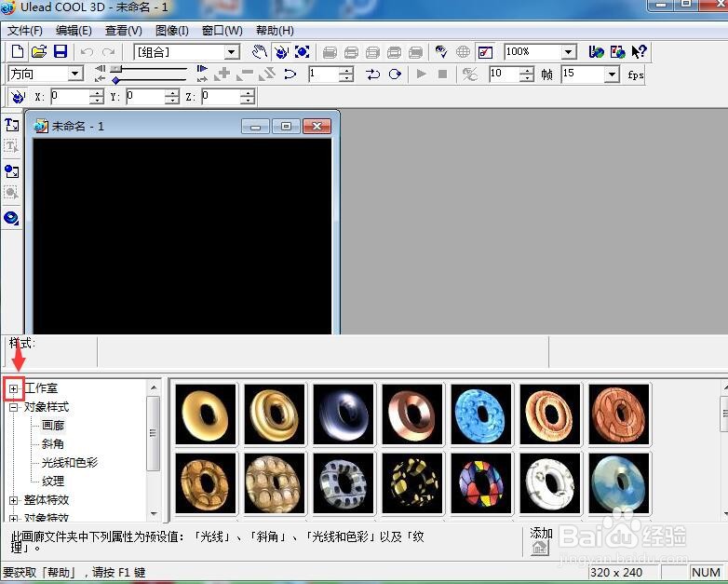728x584 pixels.
Task: Open the 编辑(E) menu
Action: [74, 31]
